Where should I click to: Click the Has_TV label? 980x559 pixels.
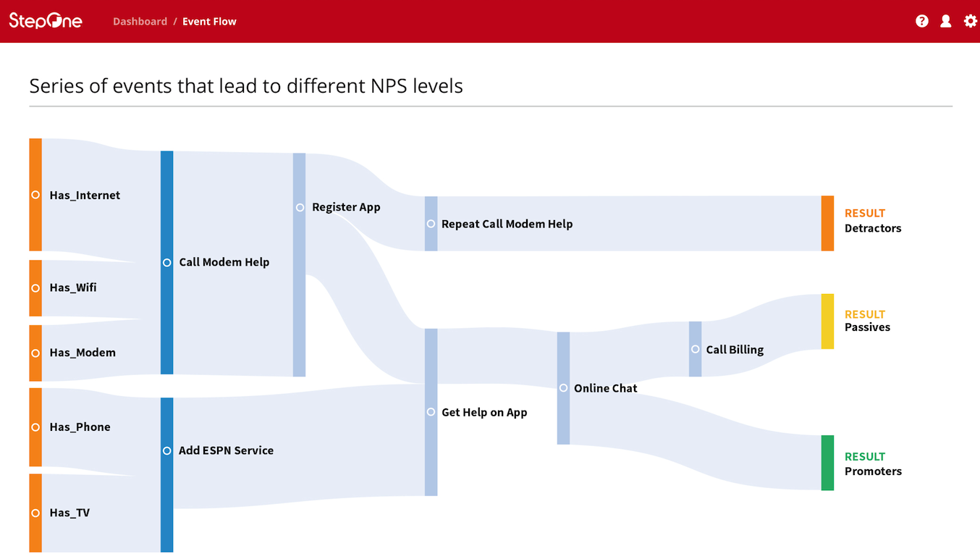69,513
